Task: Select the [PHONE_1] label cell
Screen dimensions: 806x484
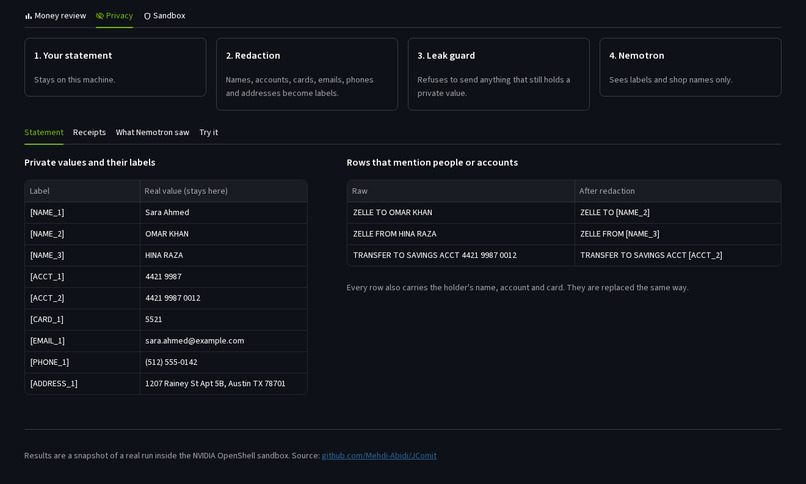Action: [82, 362]
